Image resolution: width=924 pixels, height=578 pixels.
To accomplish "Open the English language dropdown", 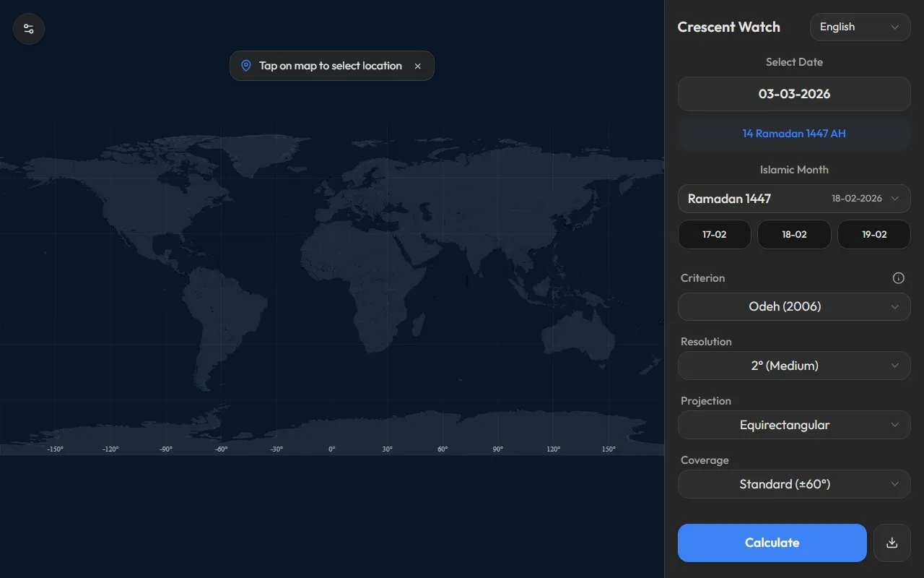I will point(859,27).
